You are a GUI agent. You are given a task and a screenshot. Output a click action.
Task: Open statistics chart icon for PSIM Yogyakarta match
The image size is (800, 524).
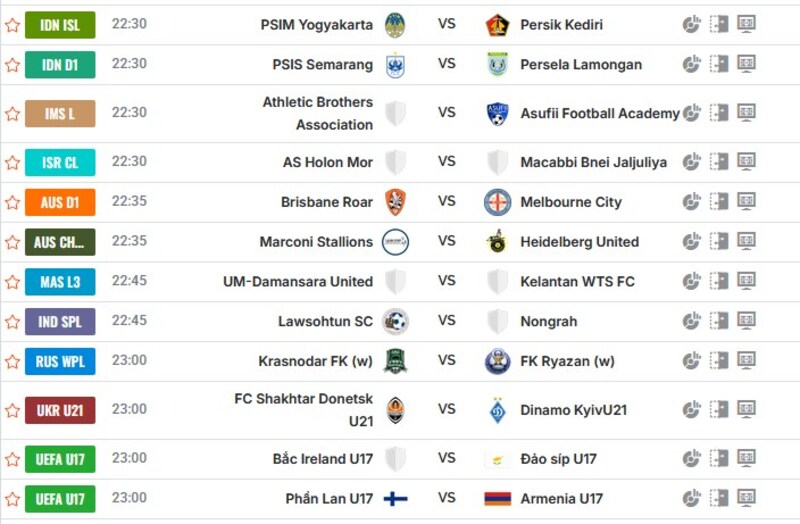click(691, 25)
